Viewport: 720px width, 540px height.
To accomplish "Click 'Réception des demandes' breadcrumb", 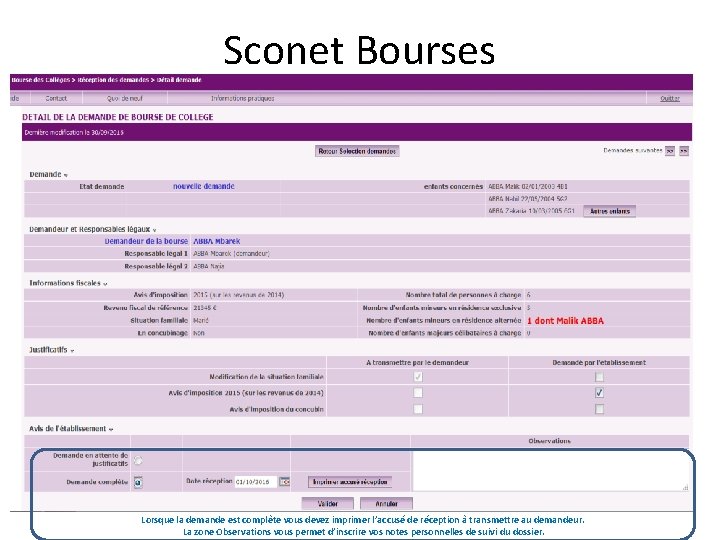I will point(113,80).
